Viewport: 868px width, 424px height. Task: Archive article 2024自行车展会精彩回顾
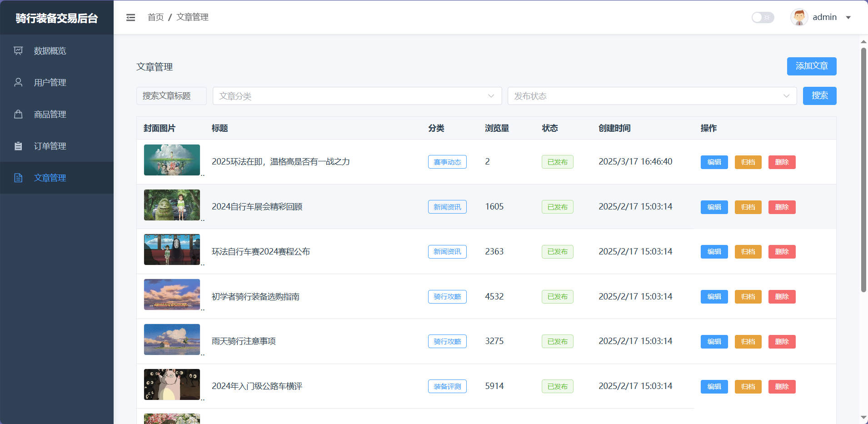tap(748, 207)
